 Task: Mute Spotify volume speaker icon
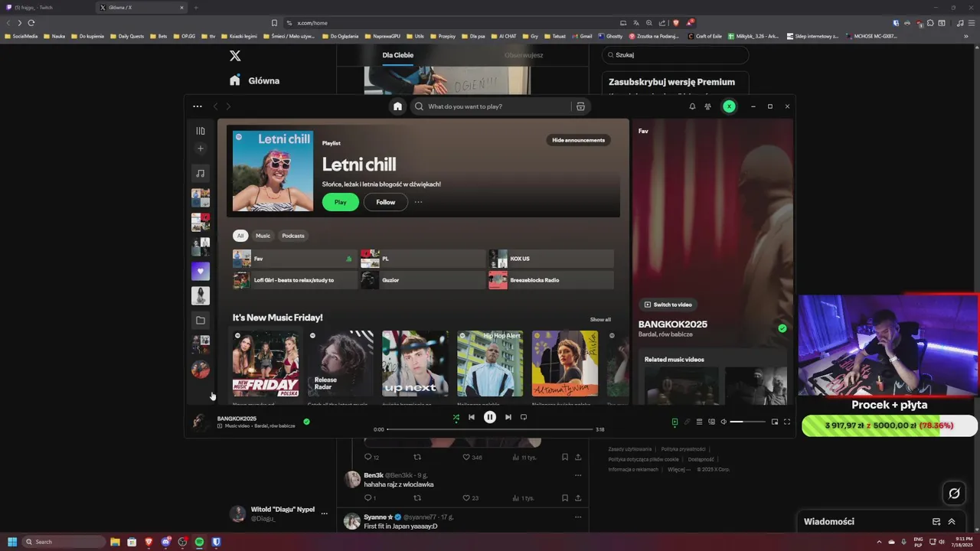click(724, 422)
